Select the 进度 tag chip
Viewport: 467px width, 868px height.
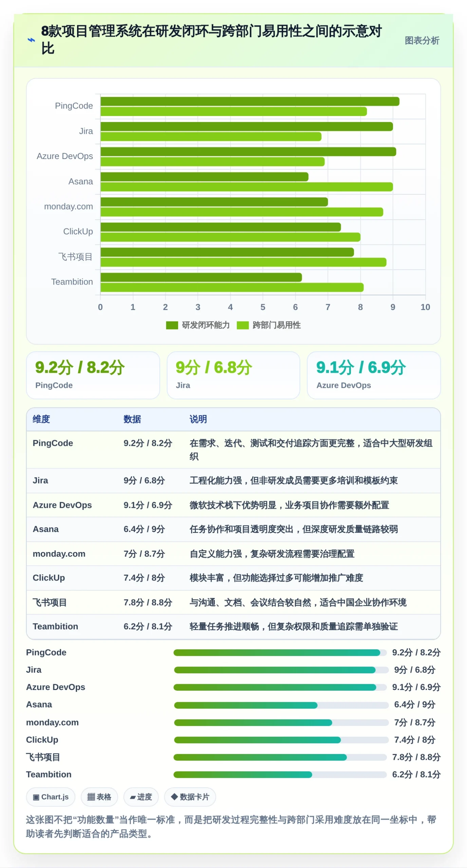(141, 797)
